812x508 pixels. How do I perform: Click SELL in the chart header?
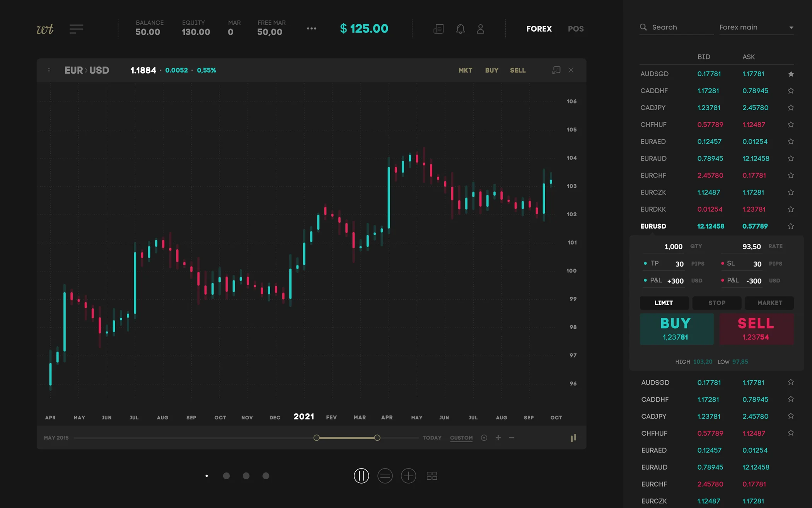point(518,70)
